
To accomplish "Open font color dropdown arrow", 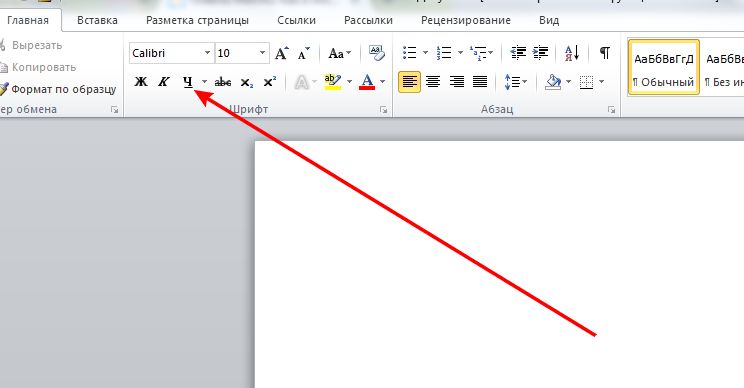I will pos(382,82).
